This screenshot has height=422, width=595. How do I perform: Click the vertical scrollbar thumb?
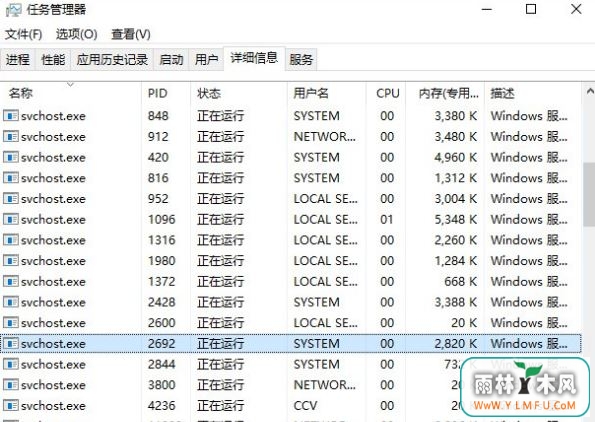[x=589, y=195]
